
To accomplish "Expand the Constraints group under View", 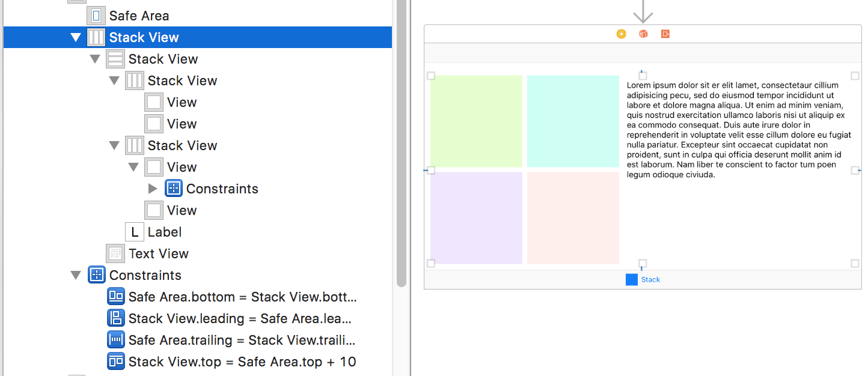I will pos(153,189).
